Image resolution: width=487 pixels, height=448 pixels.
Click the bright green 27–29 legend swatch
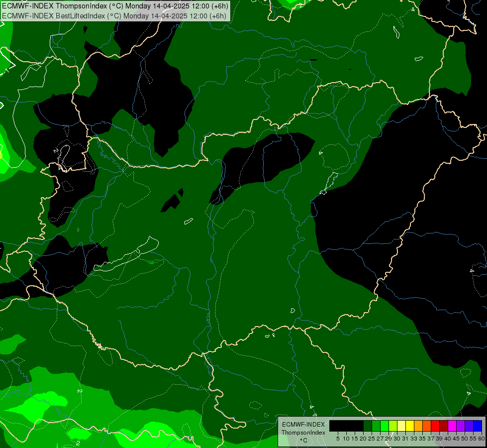tap(385, 426)
